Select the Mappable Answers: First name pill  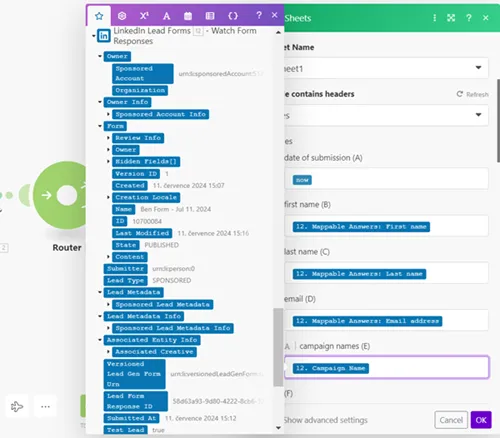coord(361,227)
